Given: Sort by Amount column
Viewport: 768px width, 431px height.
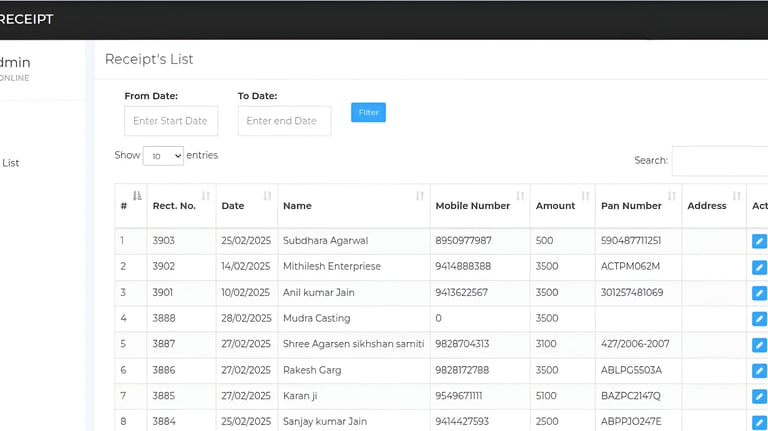Looking at the screenshot, I should click(x=562, y=206).
